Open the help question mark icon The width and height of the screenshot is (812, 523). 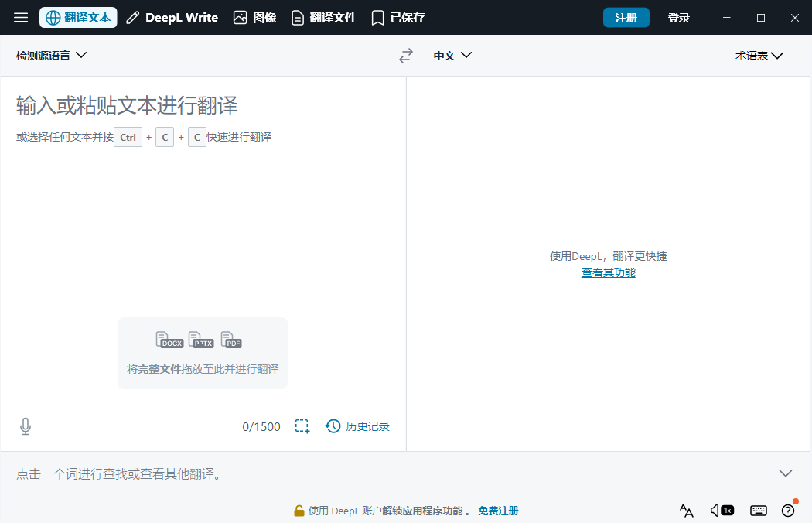[788, 511]
